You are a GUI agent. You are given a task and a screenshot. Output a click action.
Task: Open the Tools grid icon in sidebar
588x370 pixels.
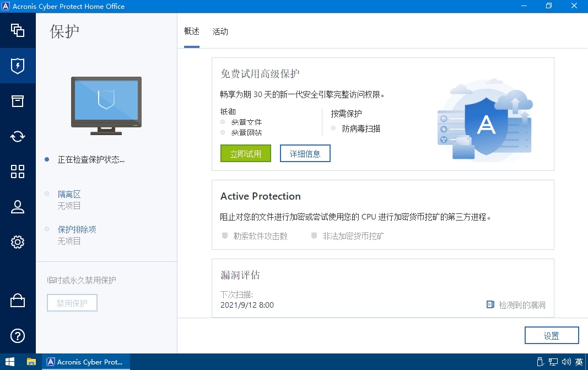pos(18,171)
